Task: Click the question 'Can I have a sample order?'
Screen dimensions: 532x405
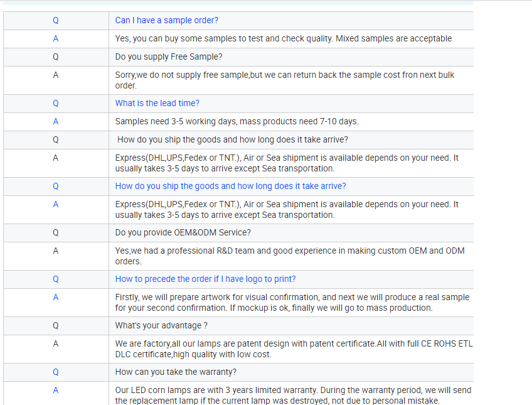Action: click(167, 20)
